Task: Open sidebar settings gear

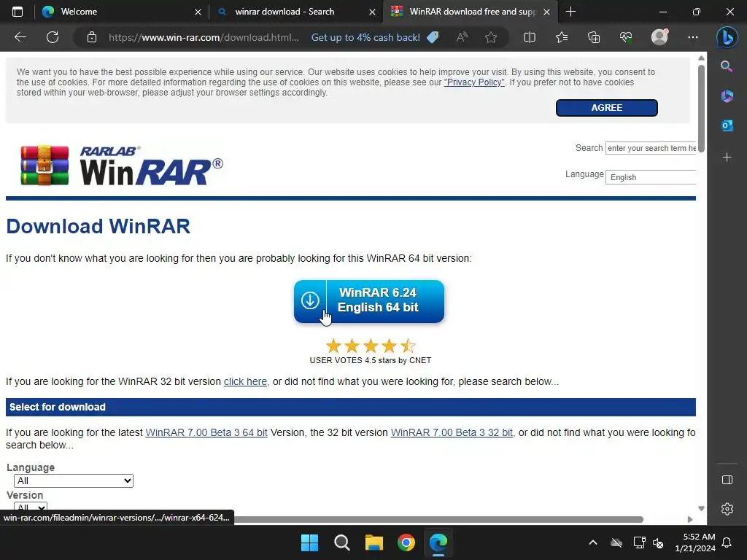Action: pyautogui.click(x=727, y=509)
